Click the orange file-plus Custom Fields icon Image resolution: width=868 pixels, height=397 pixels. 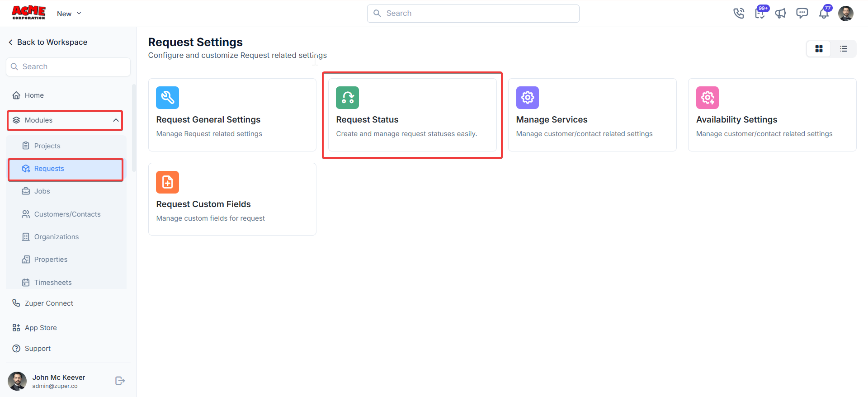point(167,182)
